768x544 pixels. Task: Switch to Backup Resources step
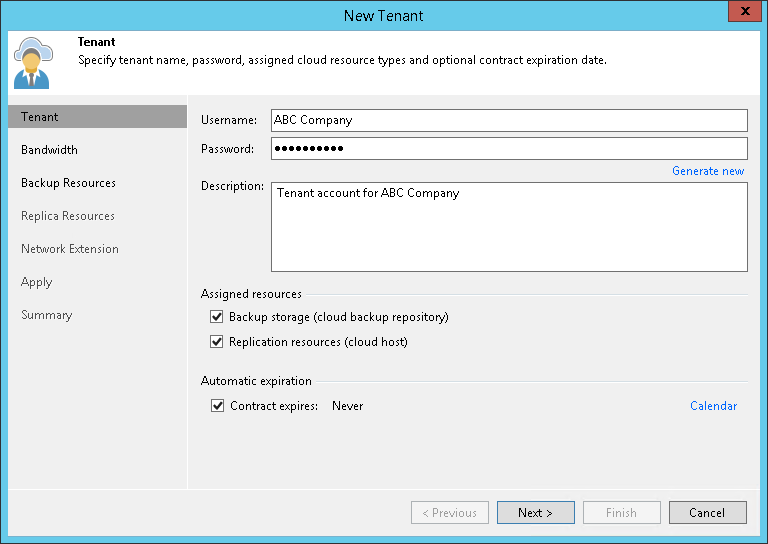click(x=68, y=183)
